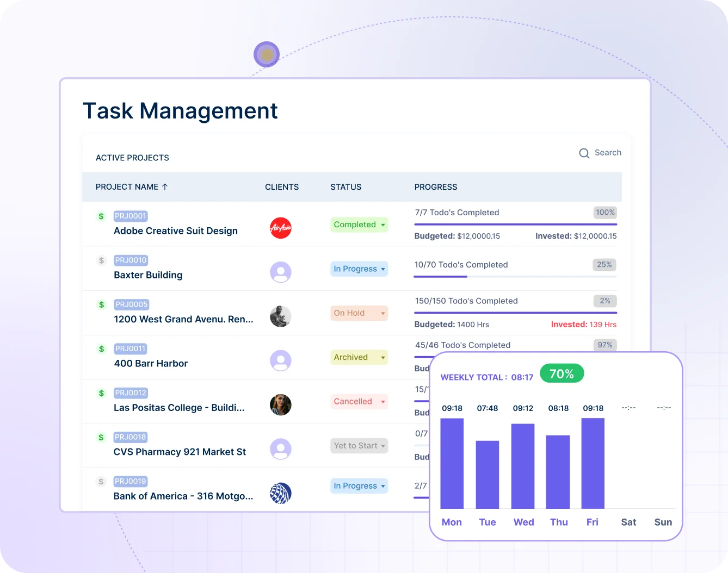Image resolution: width=728 pixels, height=573 pixels.
Task: Open In Progress dropdown for Baxter Building
Action: click(359, 269)
